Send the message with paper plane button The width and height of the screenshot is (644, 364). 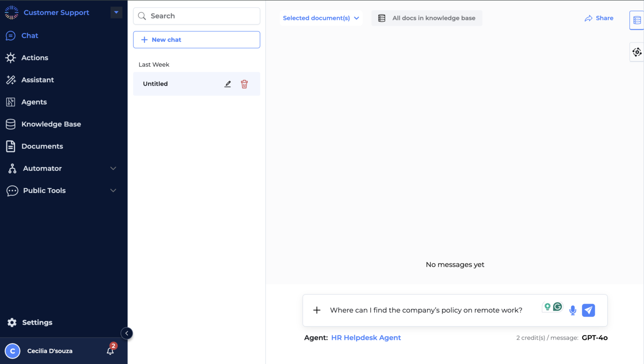(589, 310)
